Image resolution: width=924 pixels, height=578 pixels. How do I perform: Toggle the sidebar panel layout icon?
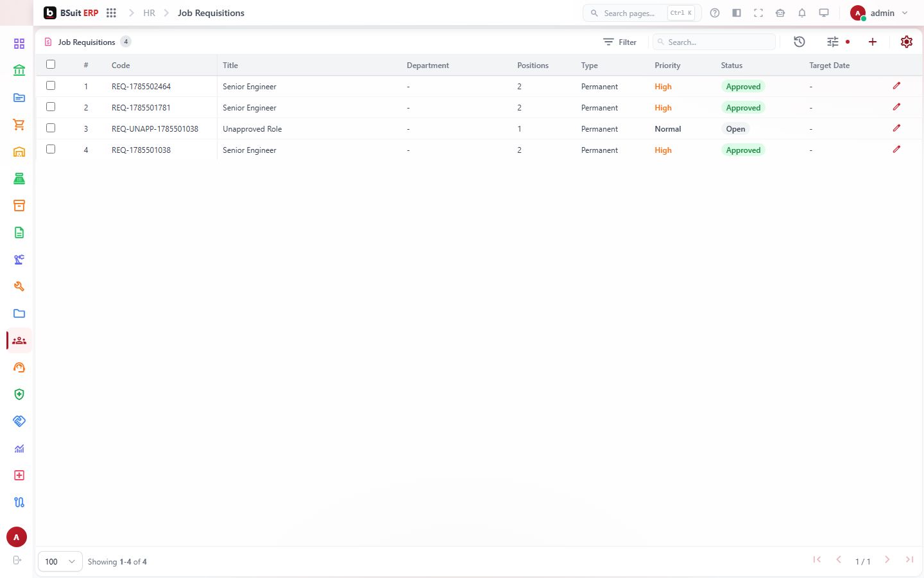tap(737, 13)
